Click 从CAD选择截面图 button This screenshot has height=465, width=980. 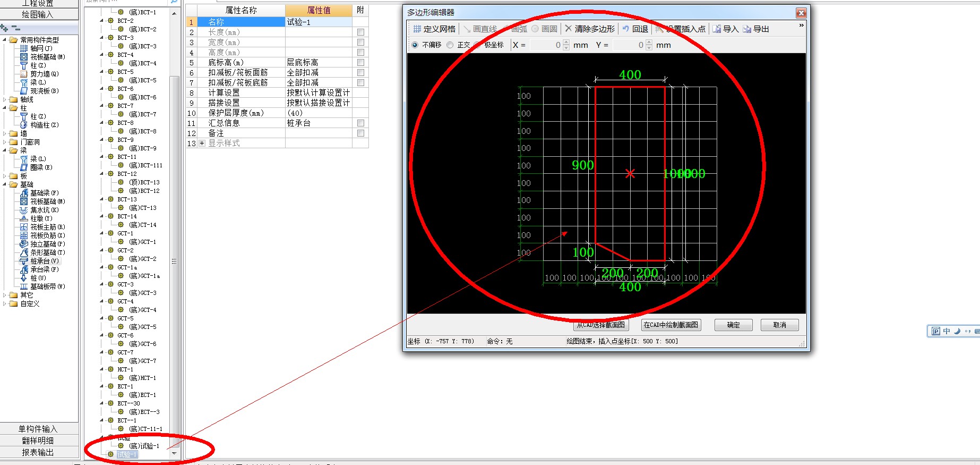coord(601,325)
